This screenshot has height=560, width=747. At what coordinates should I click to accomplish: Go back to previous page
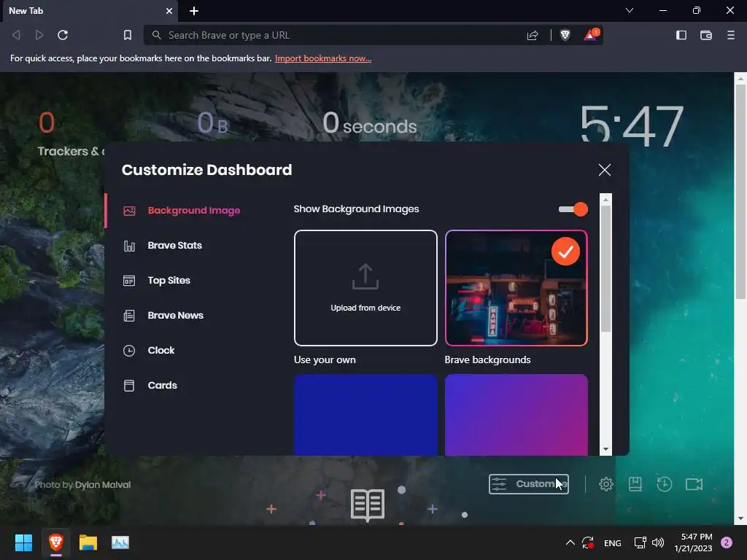tap(16, 35)
